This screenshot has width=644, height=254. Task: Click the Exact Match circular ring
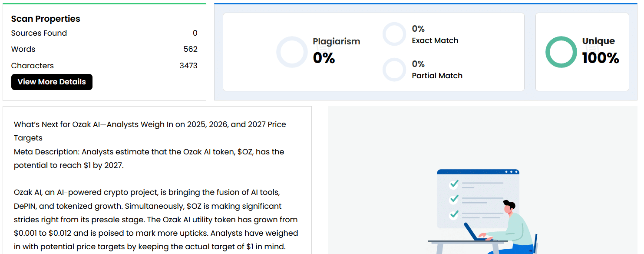[394, 34]
